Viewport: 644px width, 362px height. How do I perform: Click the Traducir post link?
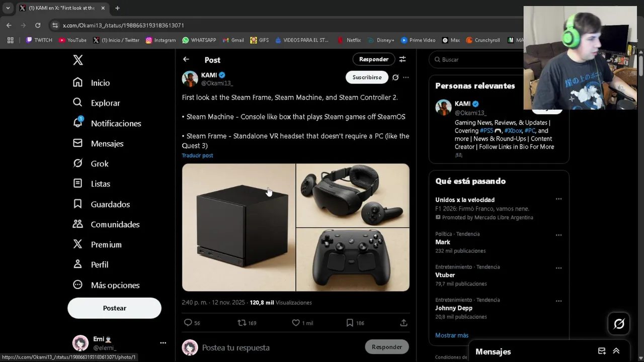click(197, 155)
